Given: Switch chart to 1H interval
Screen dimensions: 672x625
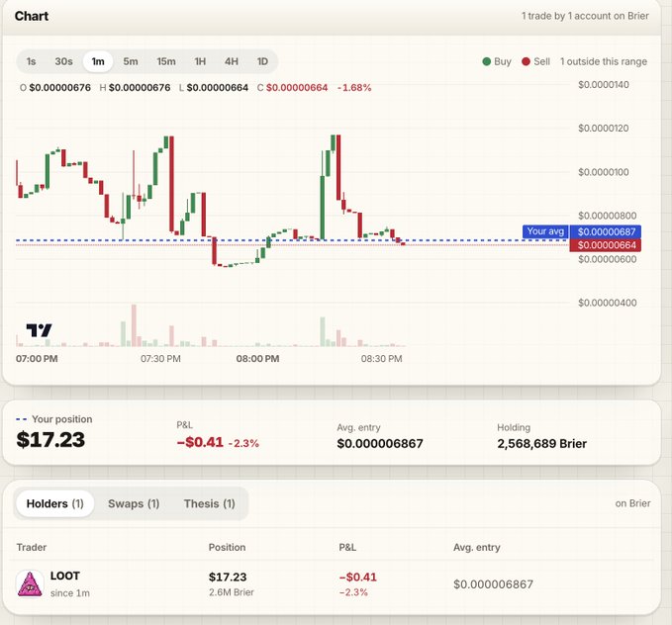Looking at the screenshot, I should pyautogui.click(x=200, y=61).
